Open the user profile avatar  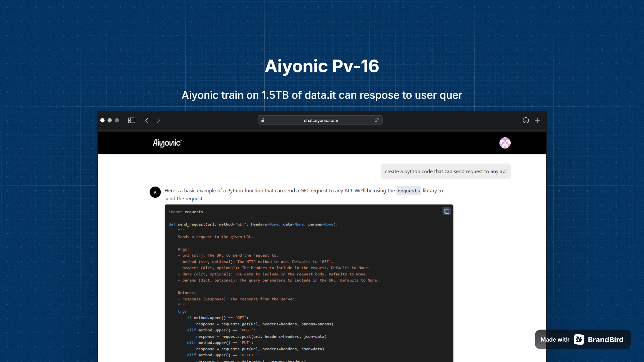click(x=505, y=143)
